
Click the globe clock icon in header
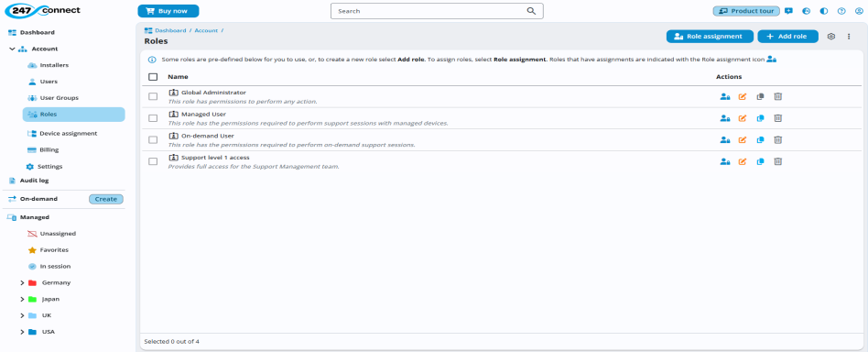[807, 11]
